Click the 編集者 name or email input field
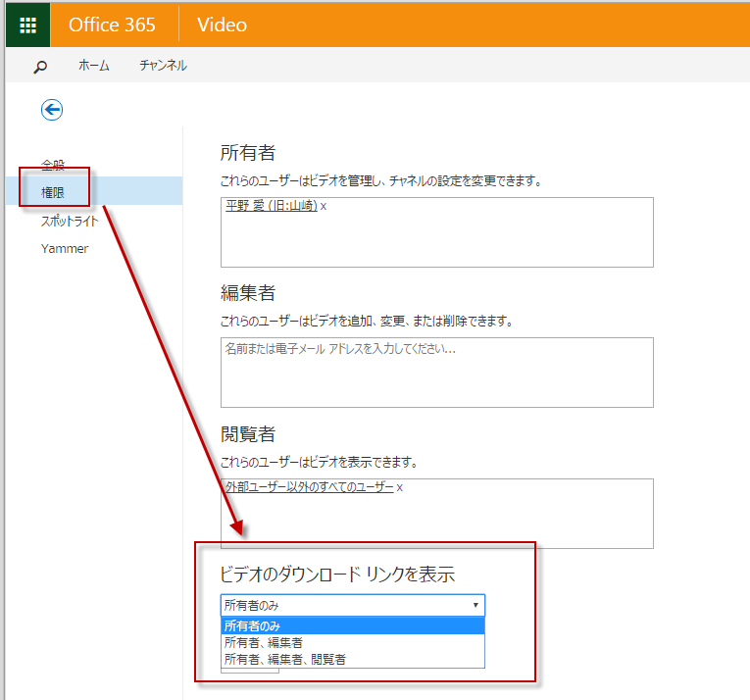750x700 pixels. click(436, 372)
